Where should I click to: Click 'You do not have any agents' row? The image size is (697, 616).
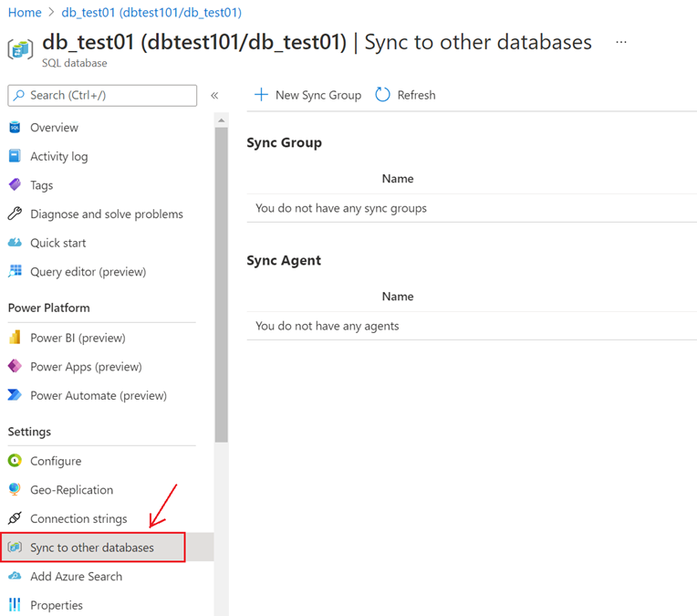pos(472,326)
